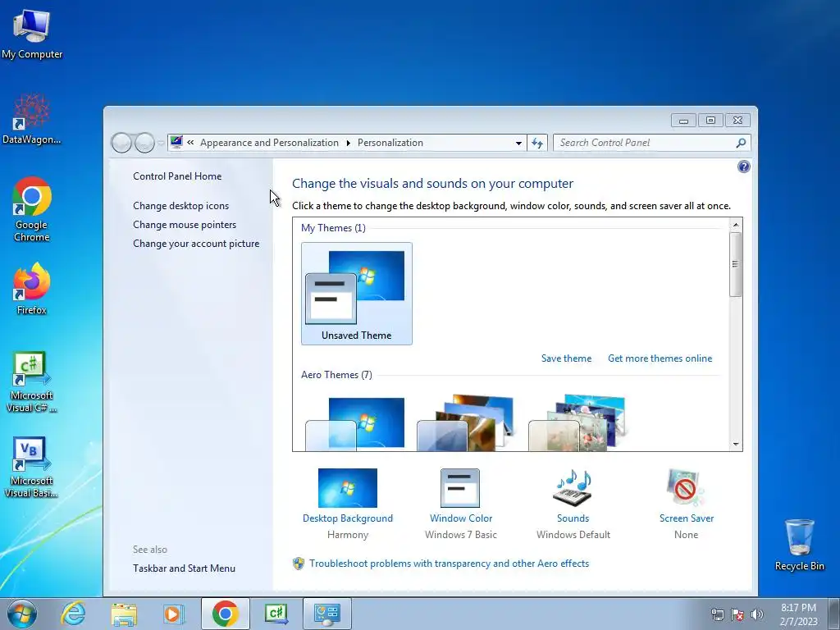
Task: Click the theme list scroll down arrow
Action: coord(736,444)
